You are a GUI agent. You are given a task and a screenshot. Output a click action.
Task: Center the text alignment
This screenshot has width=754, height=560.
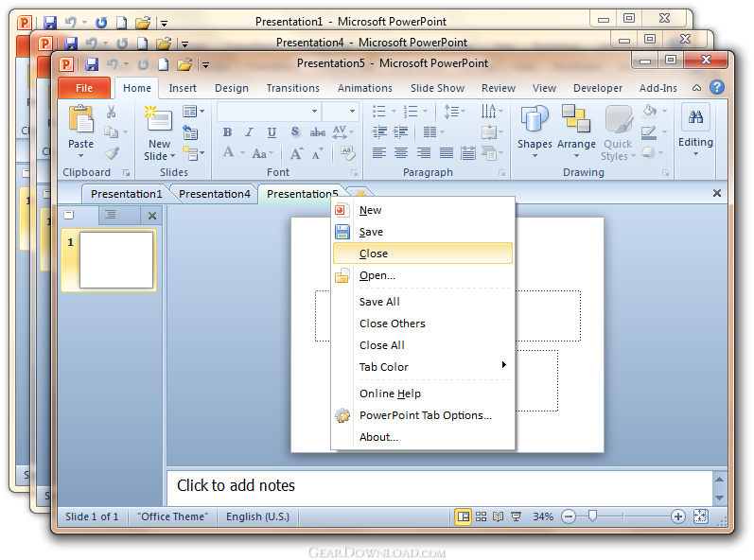(401, 153)
